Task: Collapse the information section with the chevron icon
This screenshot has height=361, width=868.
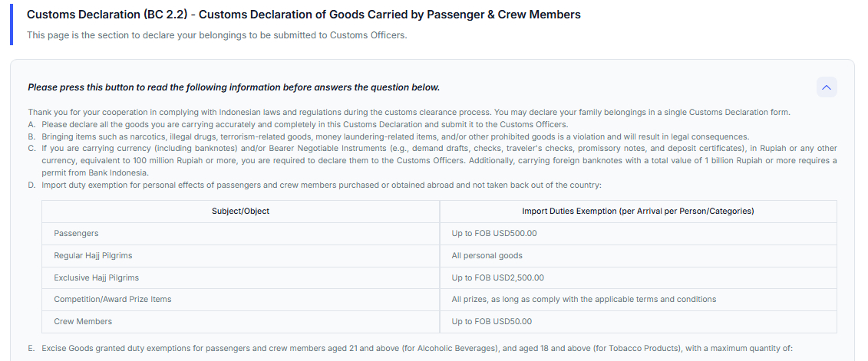Action: coord(827,87)
